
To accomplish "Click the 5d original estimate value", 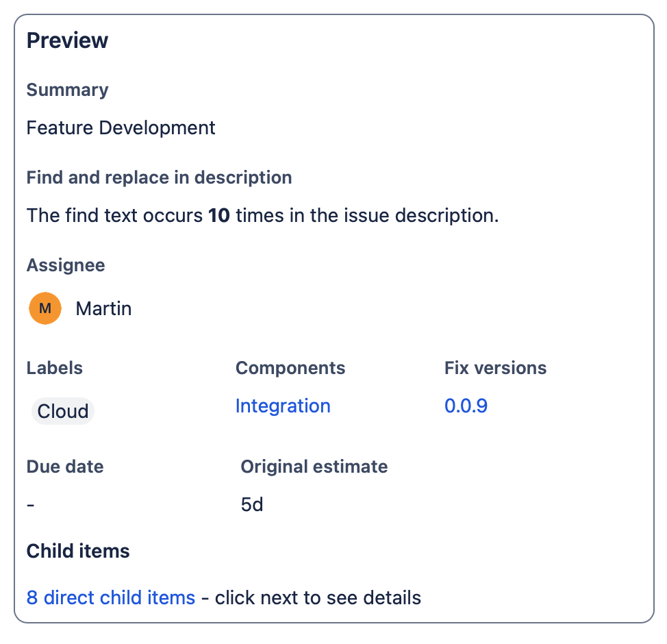I will 252,506.
